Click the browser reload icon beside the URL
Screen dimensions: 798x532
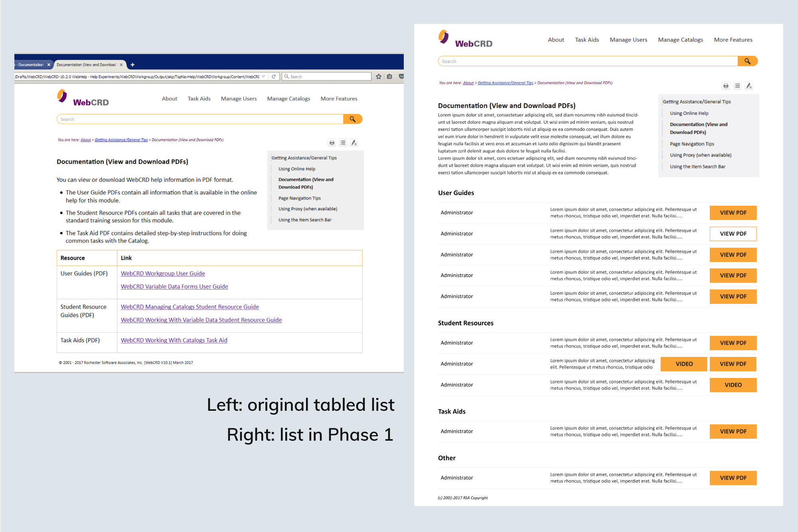tap(274, 77)
